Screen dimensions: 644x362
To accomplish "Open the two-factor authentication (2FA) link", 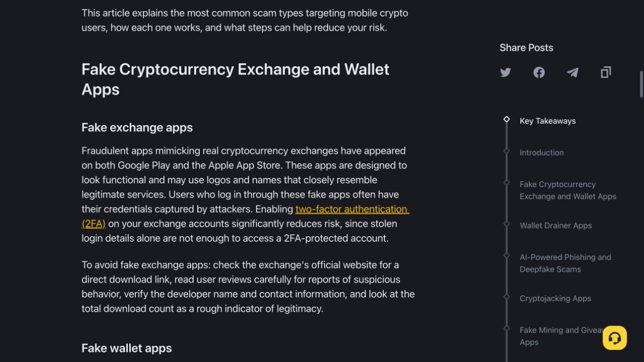I will [245, 216].
